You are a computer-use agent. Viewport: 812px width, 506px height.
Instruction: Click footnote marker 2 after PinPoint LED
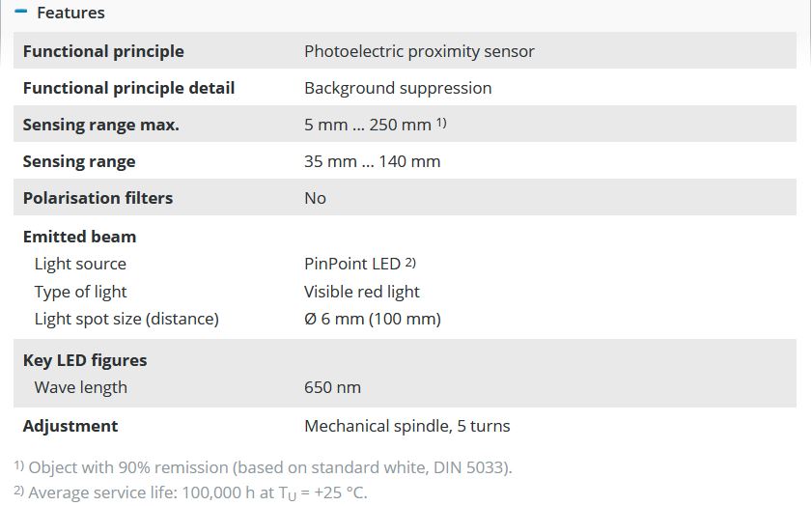click(x=410, y=262)
